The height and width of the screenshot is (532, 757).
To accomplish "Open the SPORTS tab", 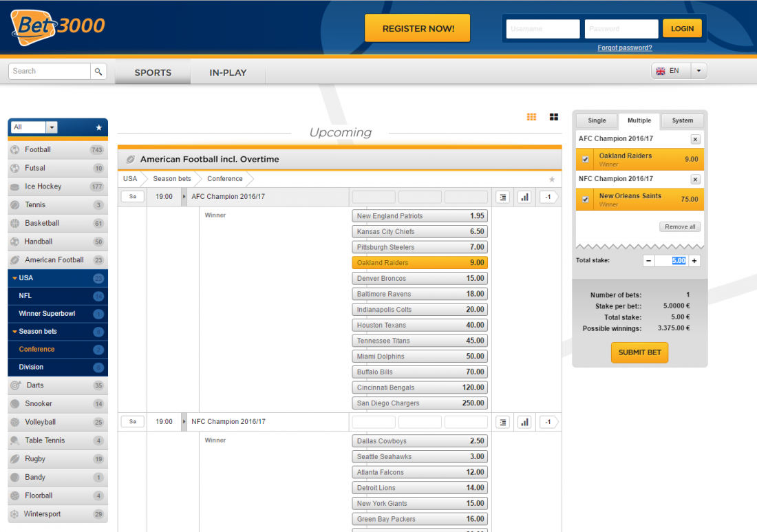I will click(153, 72).
